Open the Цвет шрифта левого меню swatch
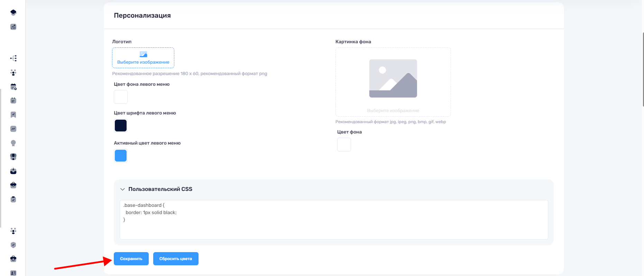 [x=121, y=126]
